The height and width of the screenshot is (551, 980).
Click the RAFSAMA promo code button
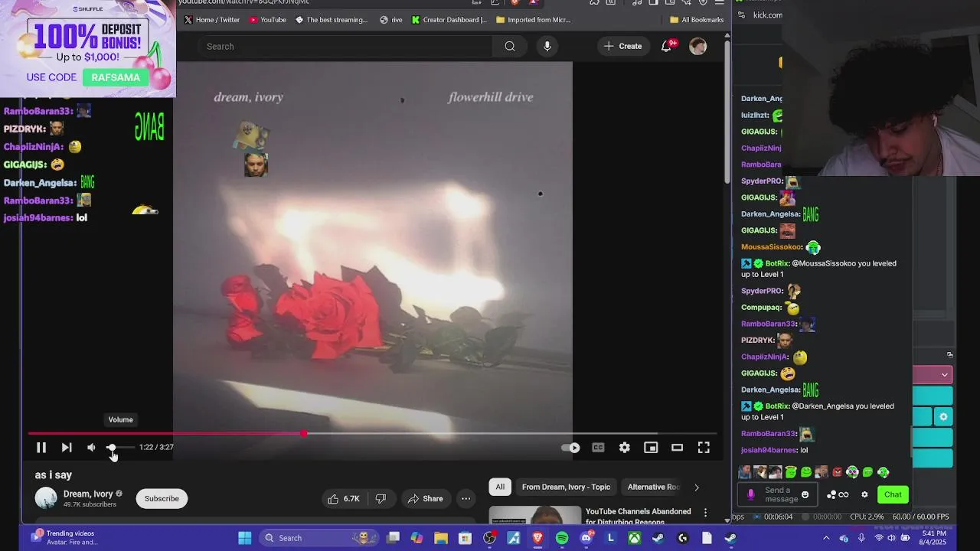(x=116, y=77)
